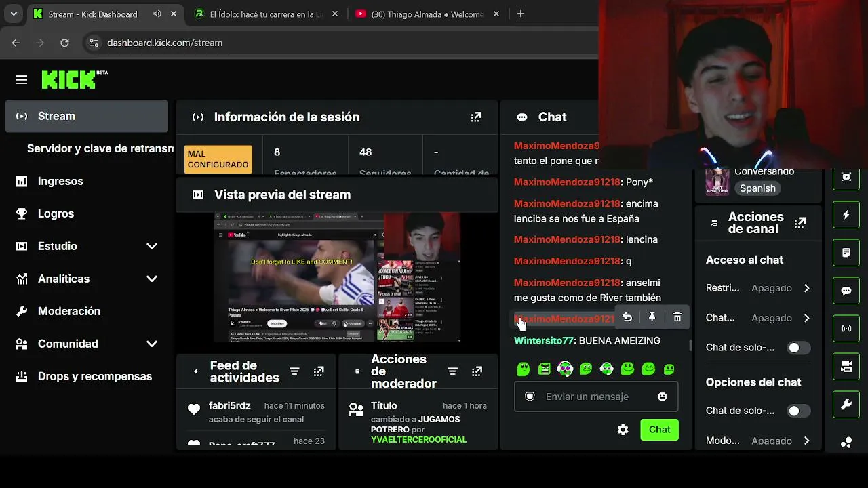
Task: Open Logros in the sidebar
Action: pyautogui.click(x=87, y=213)
